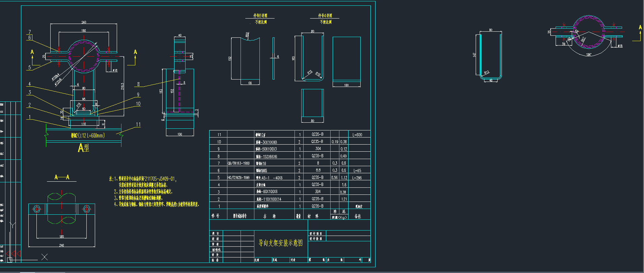Screen dimensions: 644x273
Task: Click part balloon number 11
Action: pos(138,125)
